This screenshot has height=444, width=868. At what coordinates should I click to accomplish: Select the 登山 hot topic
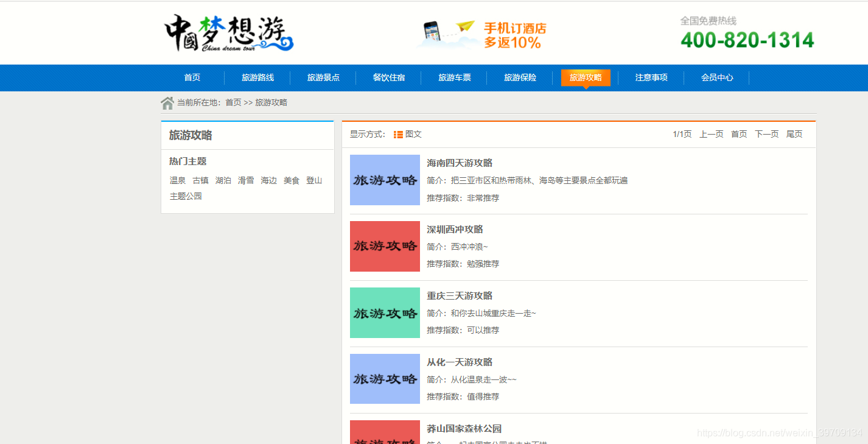point(314,181)
